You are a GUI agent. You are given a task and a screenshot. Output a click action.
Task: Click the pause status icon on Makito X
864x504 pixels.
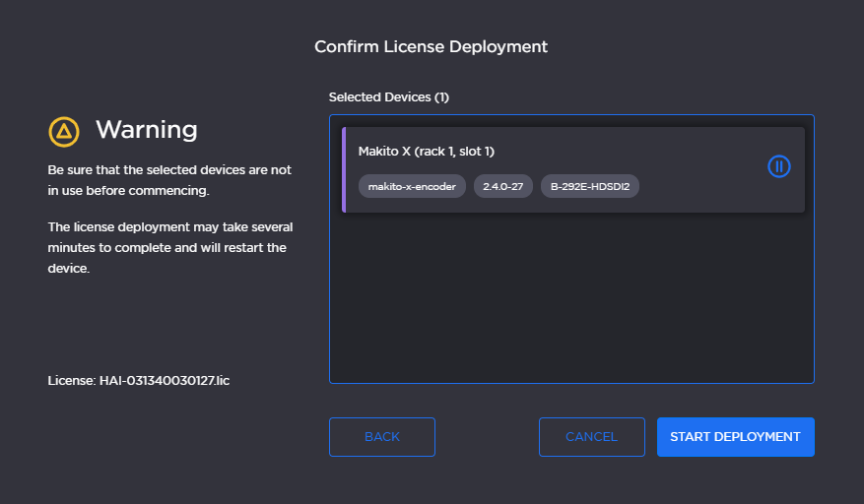pyautogui.click(x=778, y=166)
